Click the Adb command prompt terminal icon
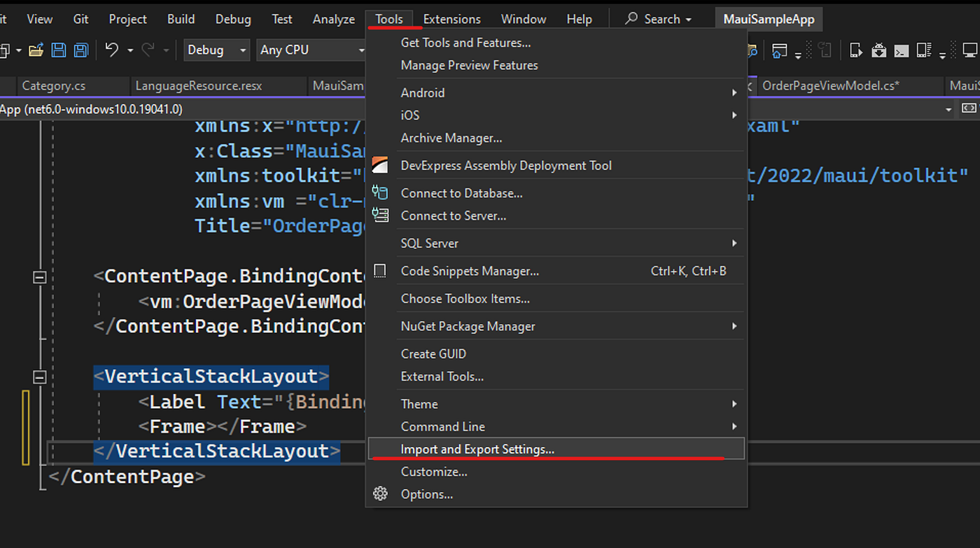The height and width of the screenshot is (548, 980). 901,50
